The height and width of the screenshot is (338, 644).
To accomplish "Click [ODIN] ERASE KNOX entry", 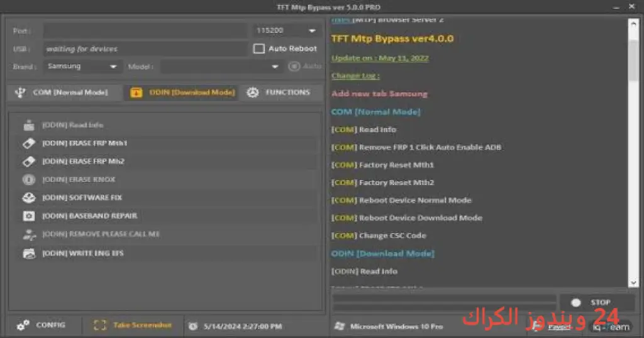I will 166,179.
